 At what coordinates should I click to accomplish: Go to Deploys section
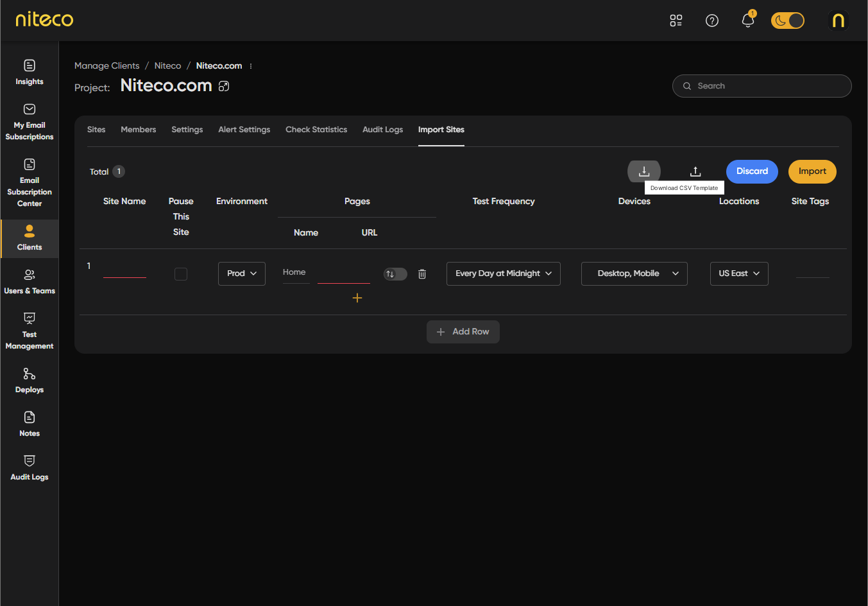(x=30, y=381)
